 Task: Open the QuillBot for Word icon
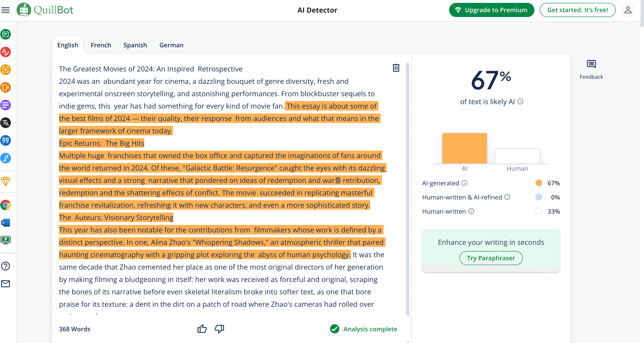[x=6, y=223]
